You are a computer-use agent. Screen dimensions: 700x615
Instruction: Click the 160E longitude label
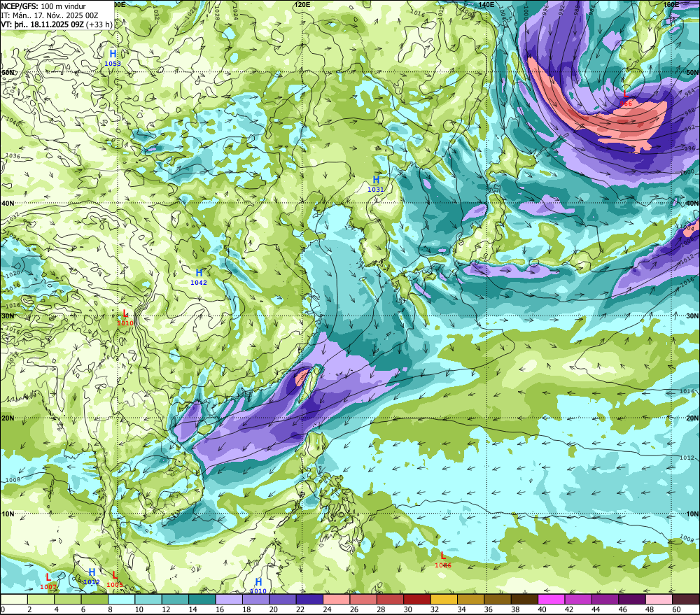coord(671,4)
